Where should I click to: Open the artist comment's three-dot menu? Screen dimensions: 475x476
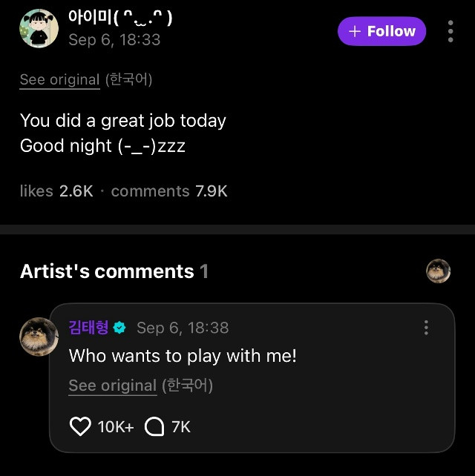click(426, 328)
